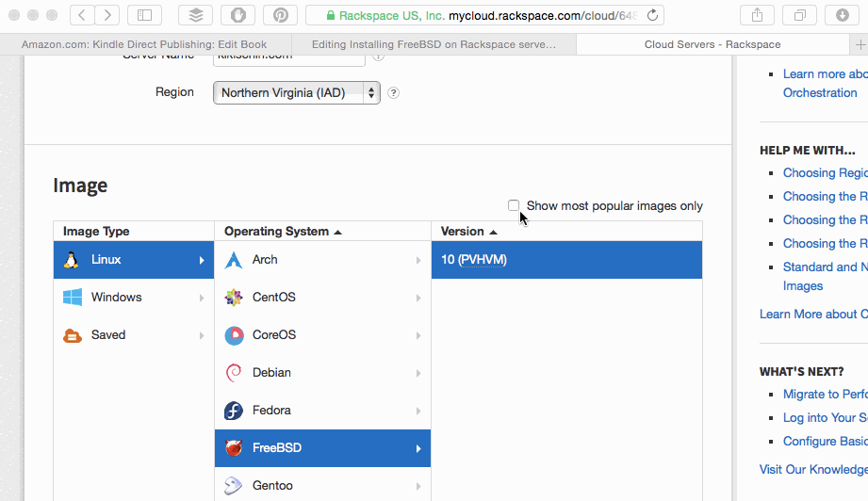Click the FreeBSD daemon logo icon

[x=234, y=448]
